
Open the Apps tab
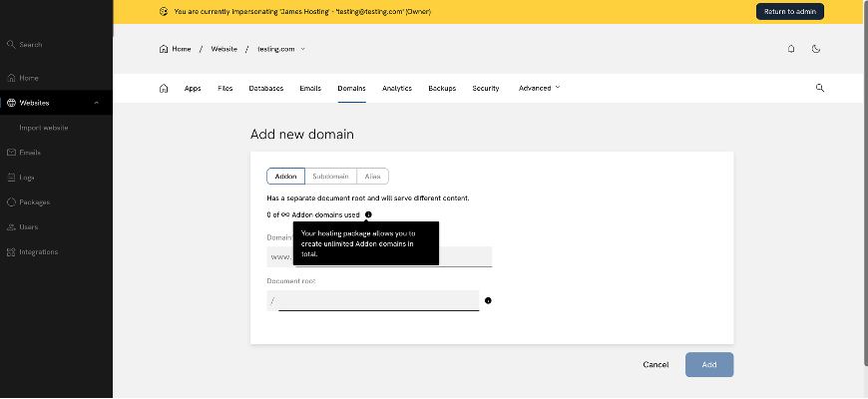point(193,88)
